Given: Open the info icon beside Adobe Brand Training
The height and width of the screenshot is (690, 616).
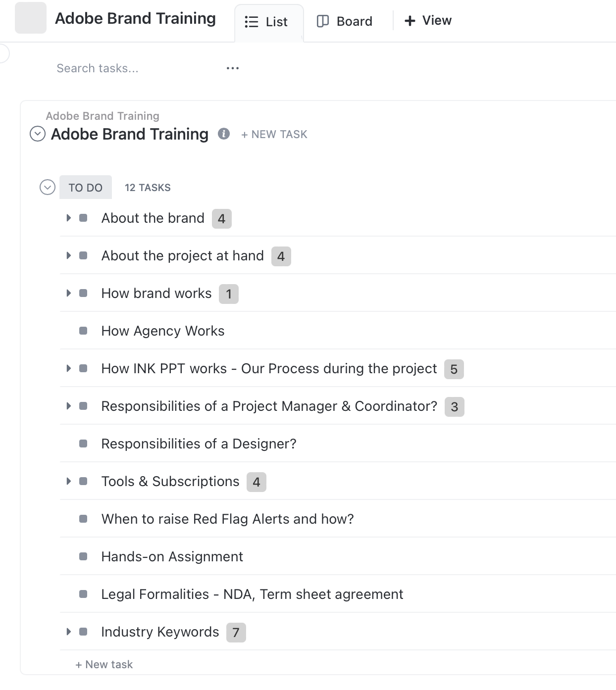Looking at the screenshot, I should 224,134.
